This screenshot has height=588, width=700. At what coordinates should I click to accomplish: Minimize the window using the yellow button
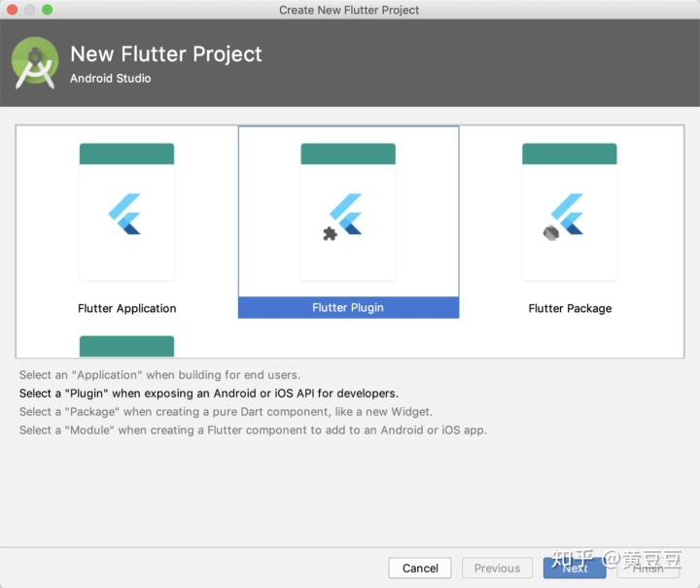29,10
